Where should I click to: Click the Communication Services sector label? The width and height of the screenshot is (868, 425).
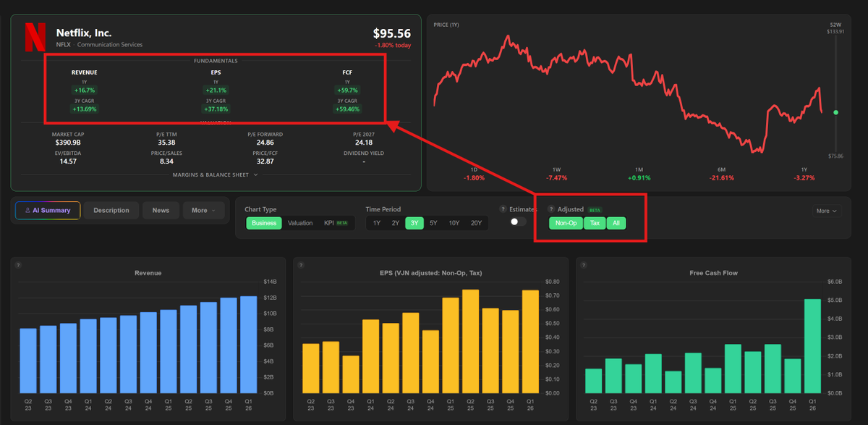click(x=110, y=45)
